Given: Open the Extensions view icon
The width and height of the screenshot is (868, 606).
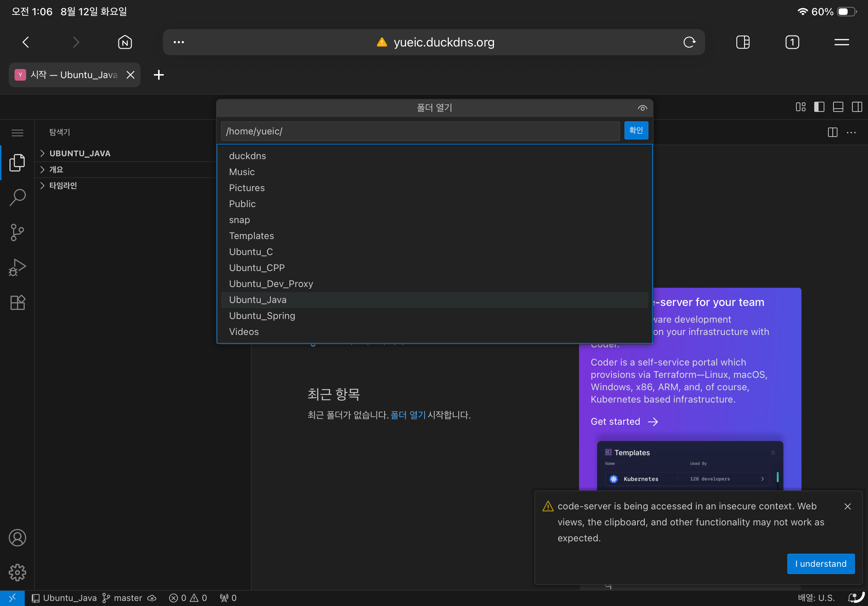Looking at the screenshot, I should tap(17, 302).
